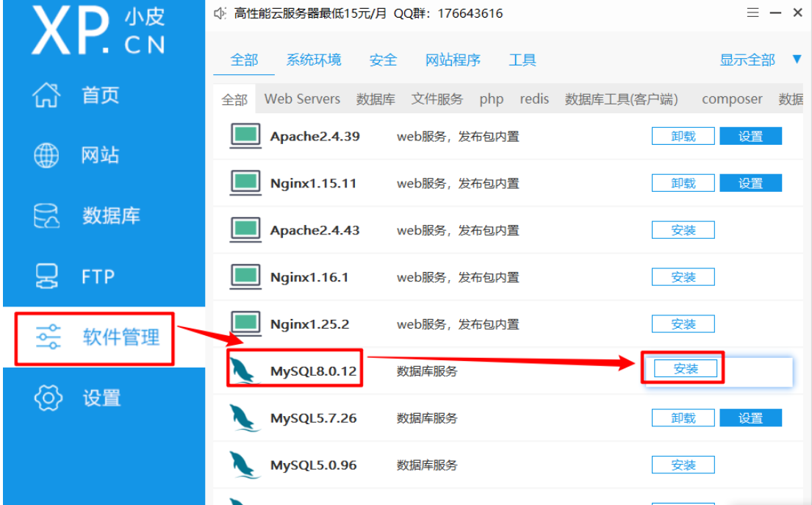Viewport: 812px width, 505px height.
Task: Uninstall MySQL5.7.26 via 卸载 button
Action: click(x=683, y=418)
